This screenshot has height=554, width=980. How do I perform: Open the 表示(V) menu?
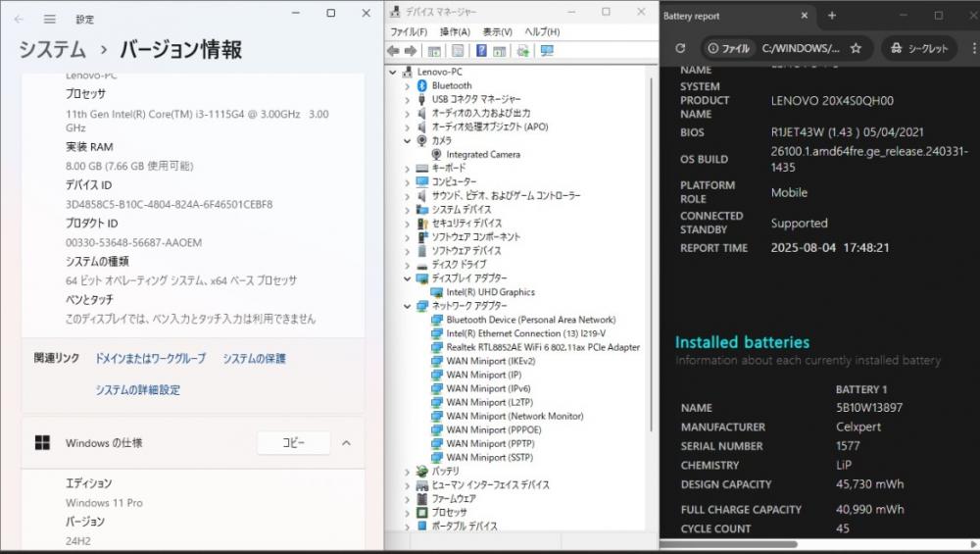pyautogui.click(x=498, y=32)
